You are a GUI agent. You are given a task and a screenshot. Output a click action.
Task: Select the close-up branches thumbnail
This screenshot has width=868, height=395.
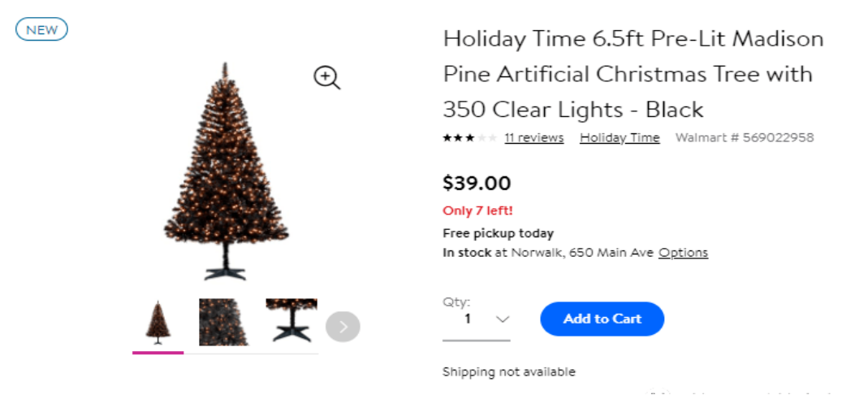pyautogui.click(x=223, y=323)
